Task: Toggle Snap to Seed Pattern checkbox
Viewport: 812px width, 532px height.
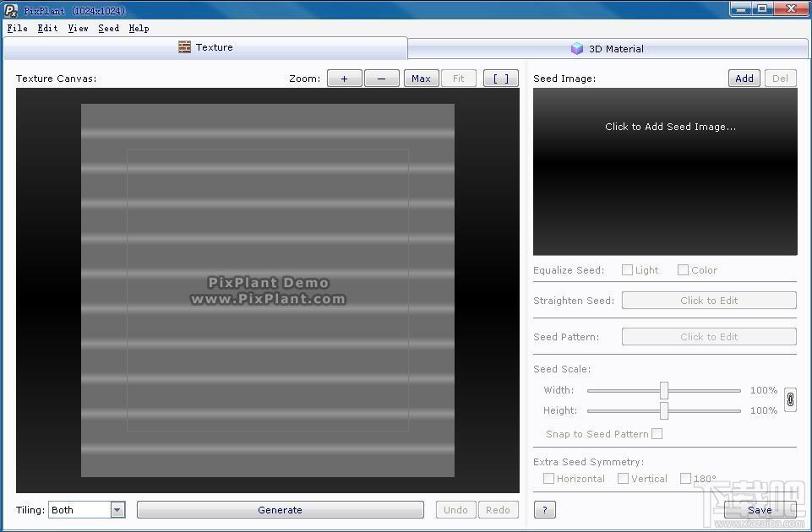Action: point(657,434)
